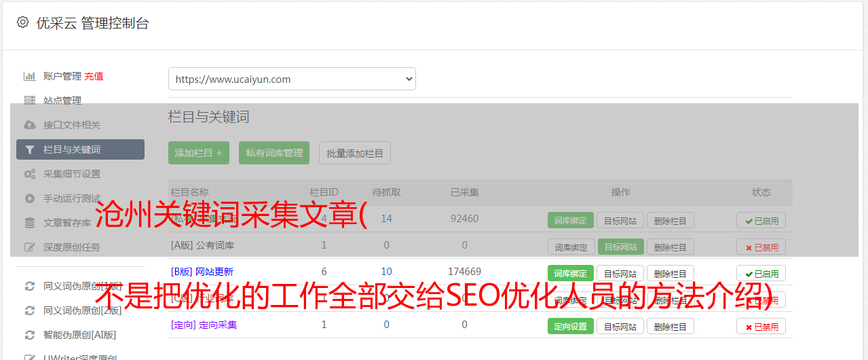
Task: Click 删除栏目 in the row with 92460
Action: click(671, 221)
